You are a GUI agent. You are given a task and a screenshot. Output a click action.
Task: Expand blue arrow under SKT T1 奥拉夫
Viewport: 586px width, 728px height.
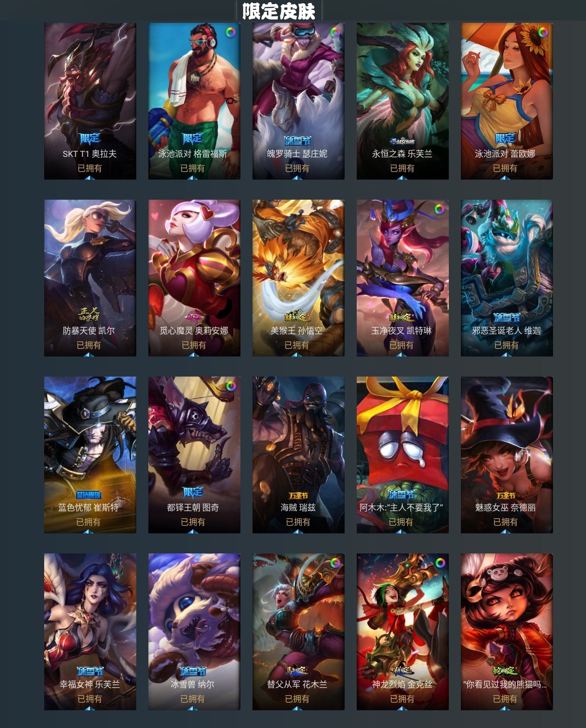coord(90,177)
